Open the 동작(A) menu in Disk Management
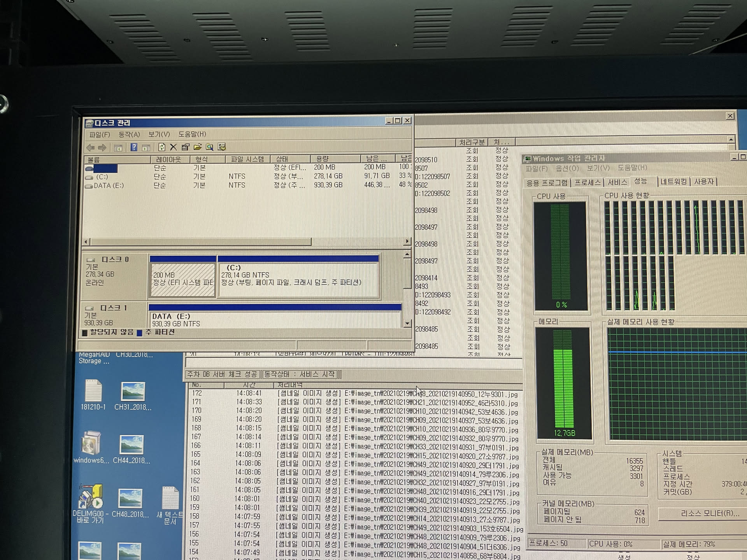The width and height of the screenshot is (747, 560). coord(129,135)
